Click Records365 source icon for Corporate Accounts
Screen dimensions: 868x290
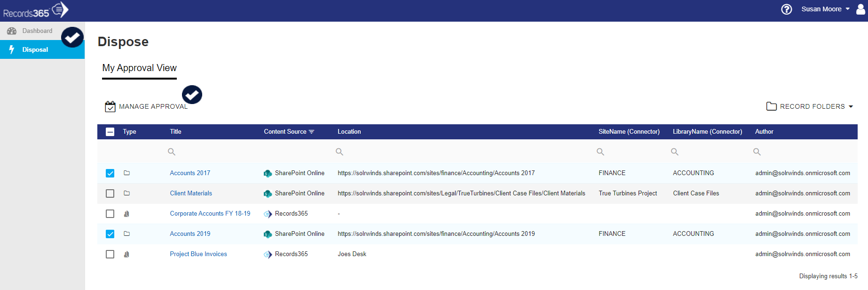(268, 214)
